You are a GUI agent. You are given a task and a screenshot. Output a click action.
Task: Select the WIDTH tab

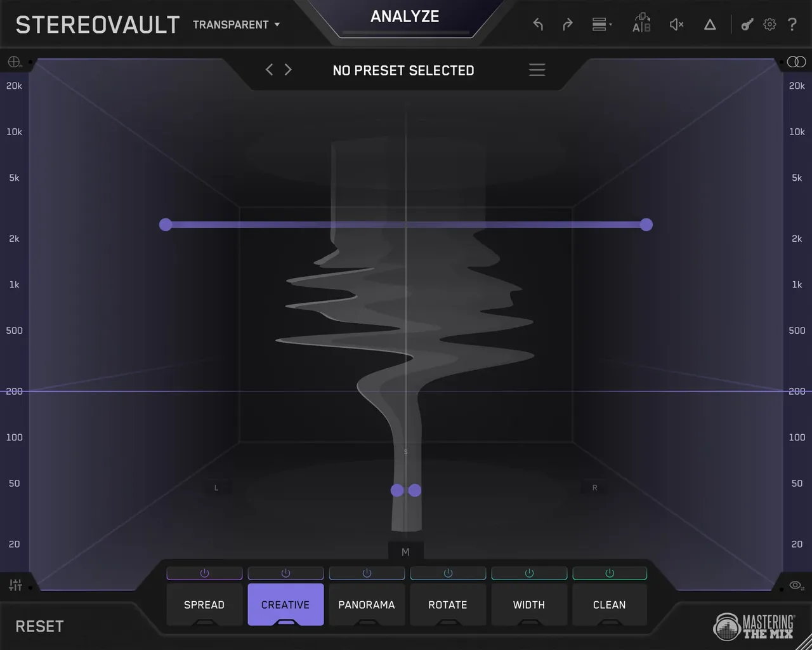(x=529, y=605)
